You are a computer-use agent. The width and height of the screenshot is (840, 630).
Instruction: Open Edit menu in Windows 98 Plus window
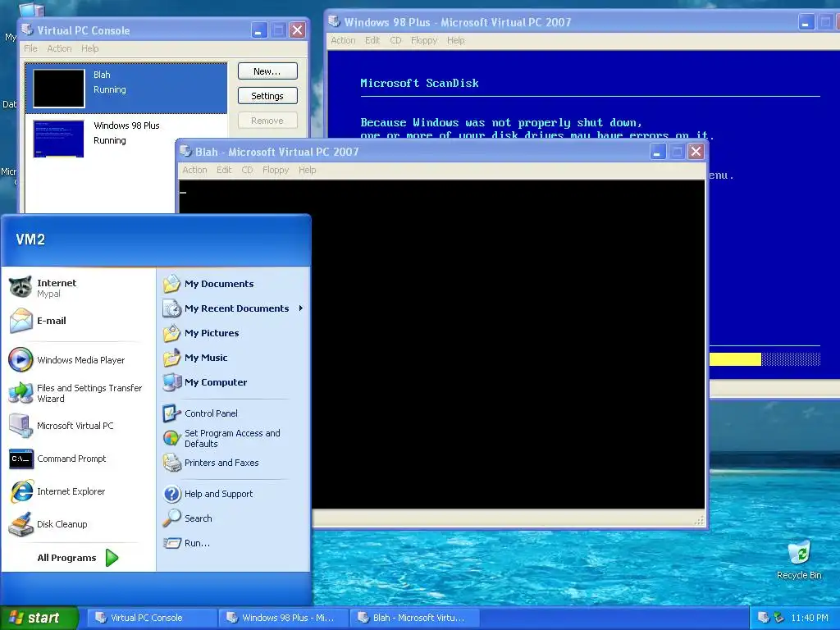pos(372,40)
